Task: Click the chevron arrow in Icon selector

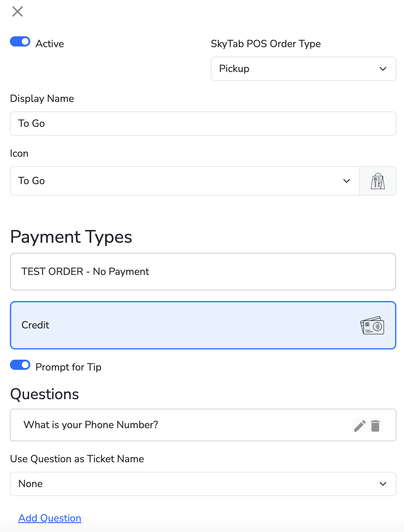Action: pos(347,181)
